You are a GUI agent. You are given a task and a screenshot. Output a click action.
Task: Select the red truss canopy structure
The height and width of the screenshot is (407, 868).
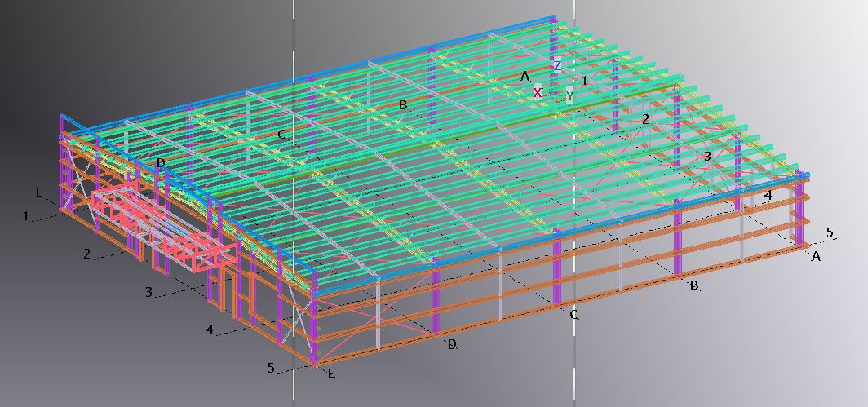tap(166, 226)
